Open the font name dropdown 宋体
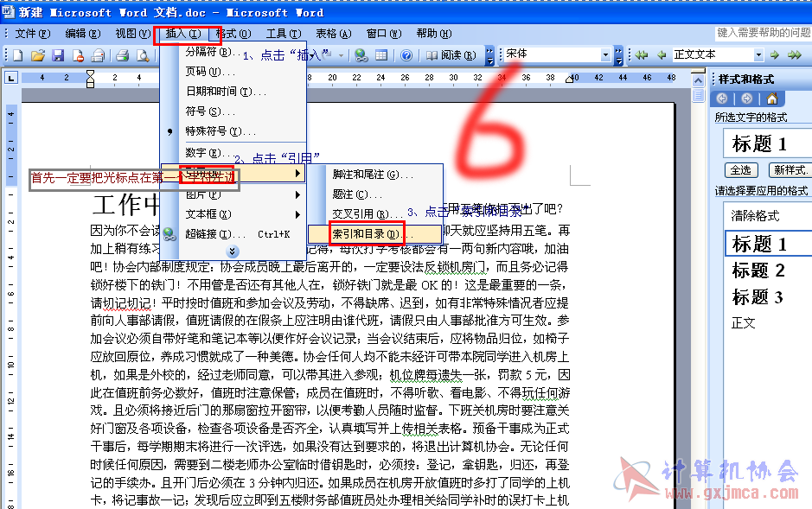Image resolution: width=812 pixels, height=509 pixels. pyautogui.click(x=605, y=54)
